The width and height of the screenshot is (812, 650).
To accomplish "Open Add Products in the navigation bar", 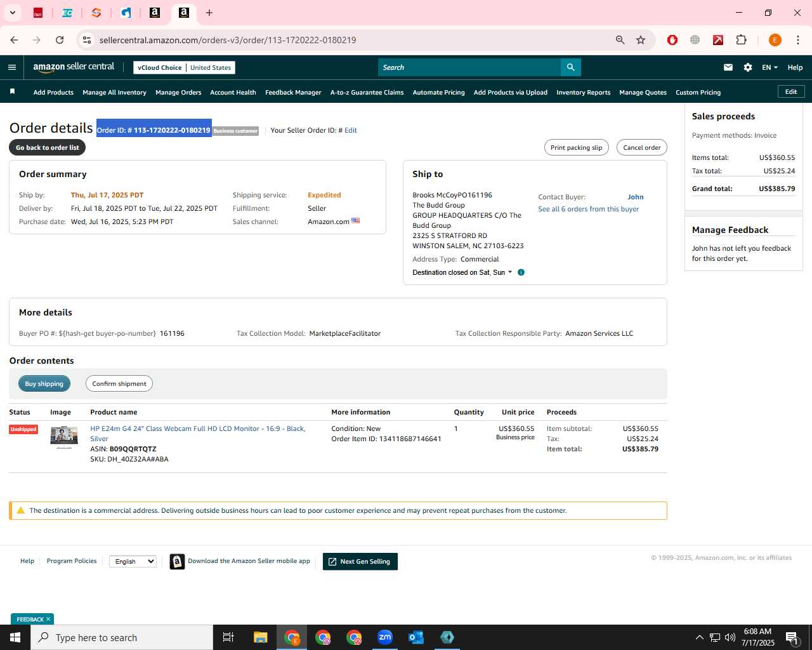I will point(53,92).
